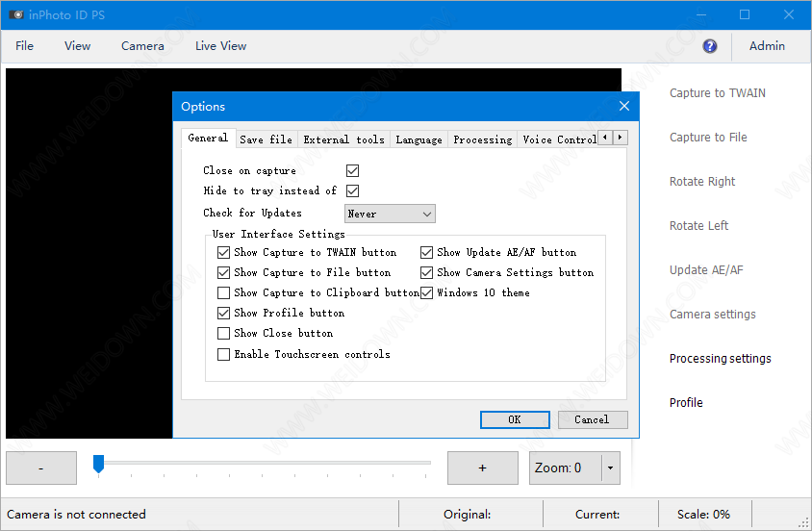Viewport: 812px width, 531px height.
Task: Open the View menu
Action: [78, 46]
